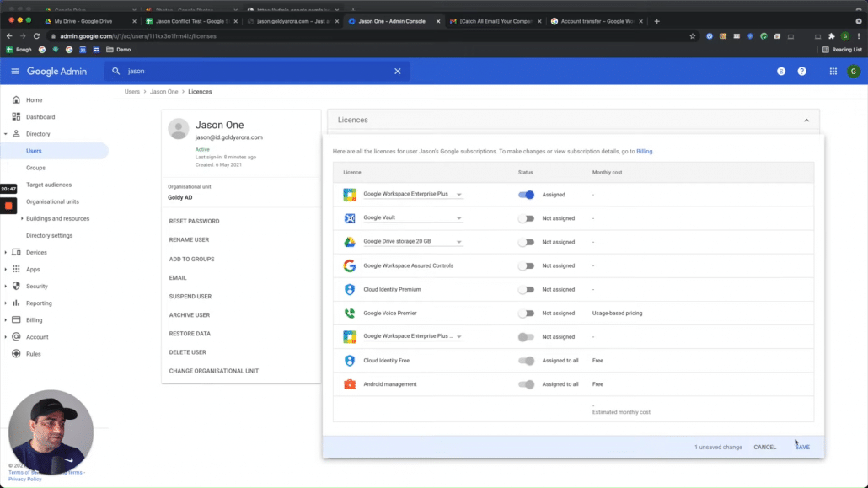Screen dimensions: 868x488
Task: Toggle the second Workspace Enterprise Plus switch
Action: tap(526, 337)
